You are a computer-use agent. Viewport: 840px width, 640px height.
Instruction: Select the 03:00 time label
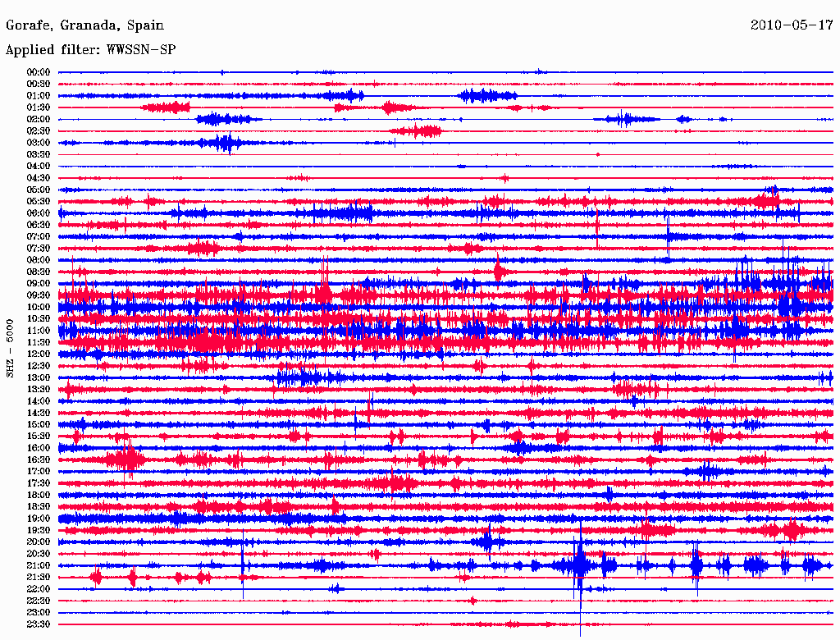point(38,143)
